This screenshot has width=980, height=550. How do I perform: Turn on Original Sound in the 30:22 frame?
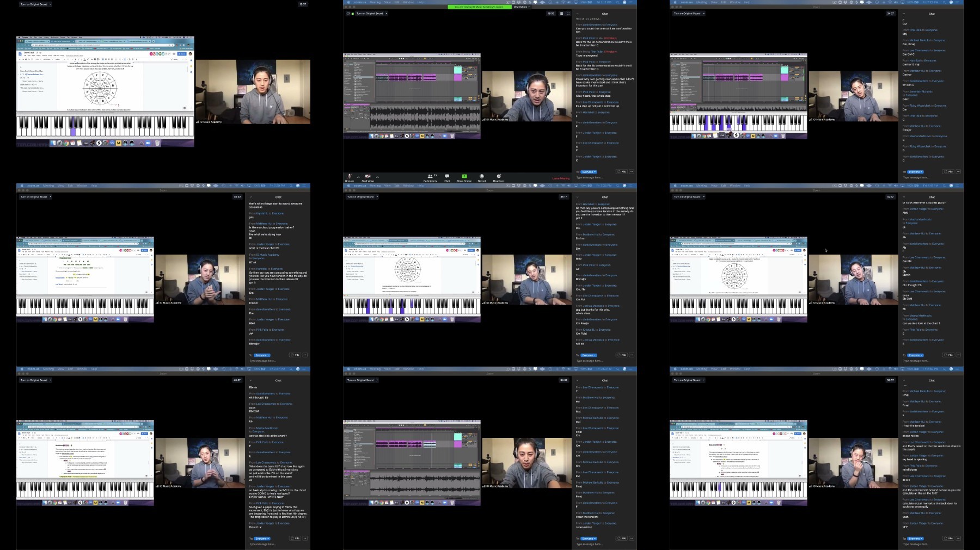[x=34, y=197]
